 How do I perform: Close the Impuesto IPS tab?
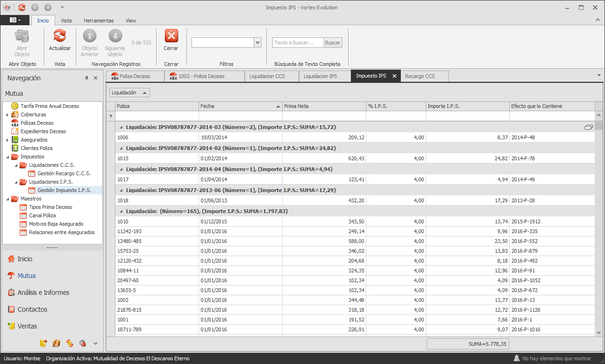pyautogui.click(x=394, y=76)
